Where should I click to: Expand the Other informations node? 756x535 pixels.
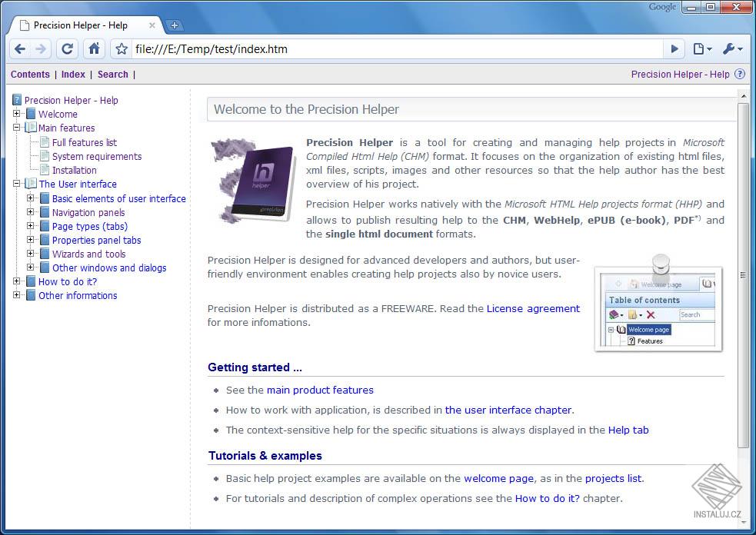pyautogui.click(x=16, y=295)
